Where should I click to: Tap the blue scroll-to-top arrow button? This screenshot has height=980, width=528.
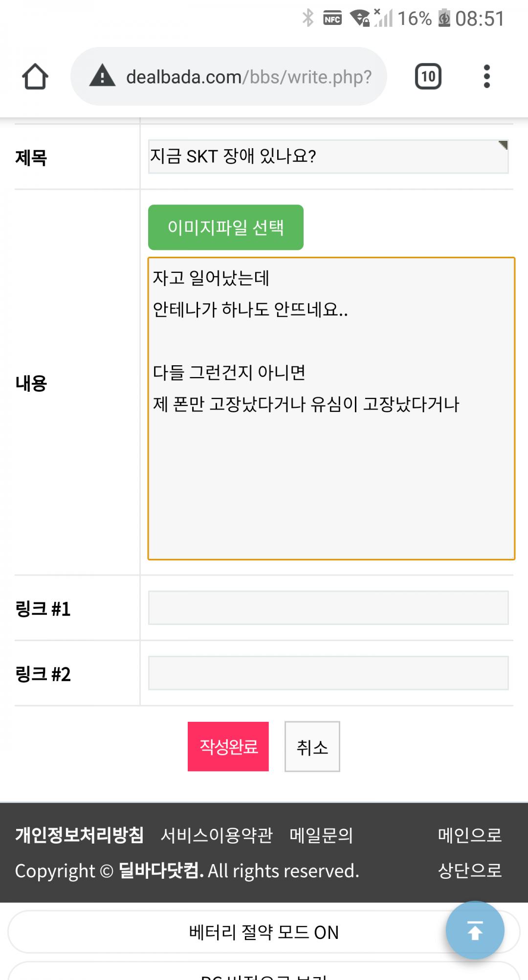pos(475,930)
